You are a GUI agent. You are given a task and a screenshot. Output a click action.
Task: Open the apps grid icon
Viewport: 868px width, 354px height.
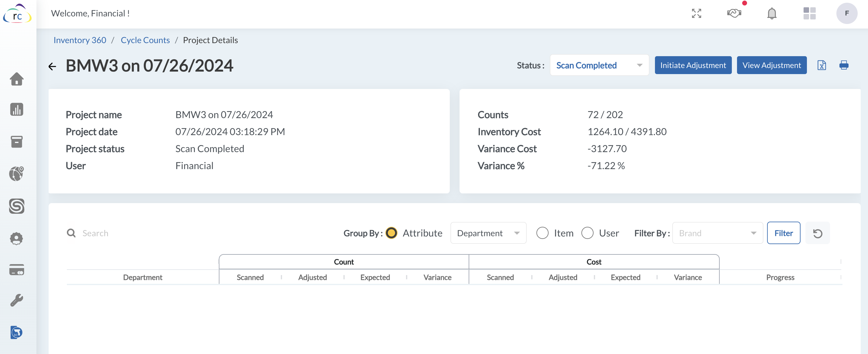[x=809, y=13]
